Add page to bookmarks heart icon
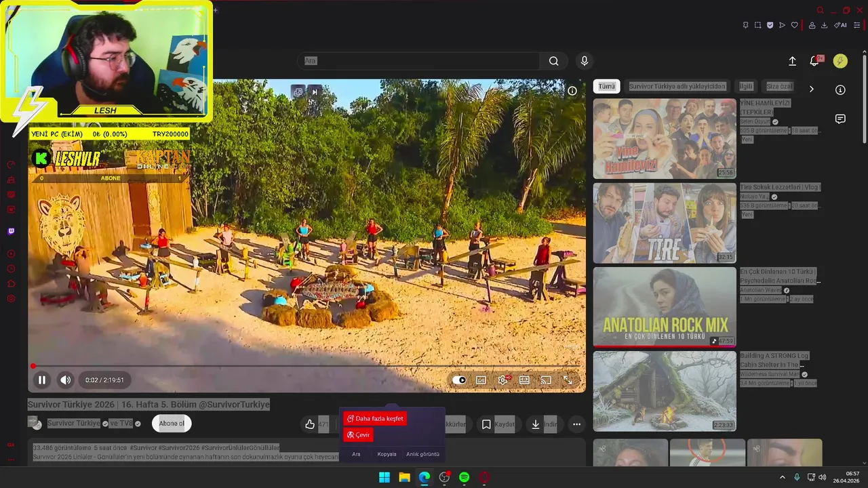The height and width of the screenshot is (488, 868). click(x=794, y=25)
